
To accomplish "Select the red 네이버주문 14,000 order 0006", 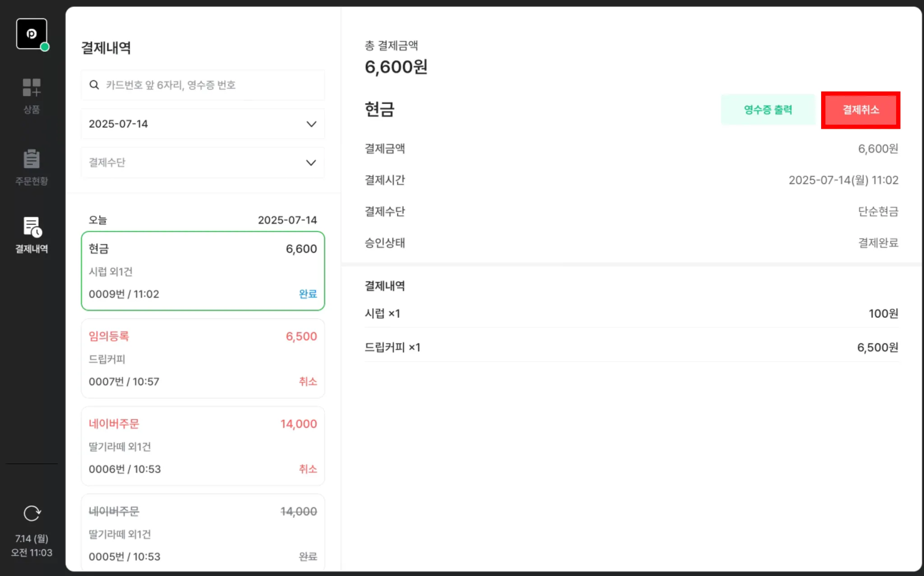I will click(202, 446).
